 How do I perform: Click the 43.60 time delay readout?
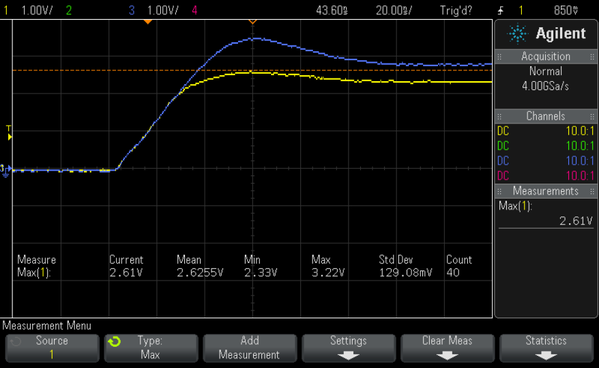coord(332,10)
